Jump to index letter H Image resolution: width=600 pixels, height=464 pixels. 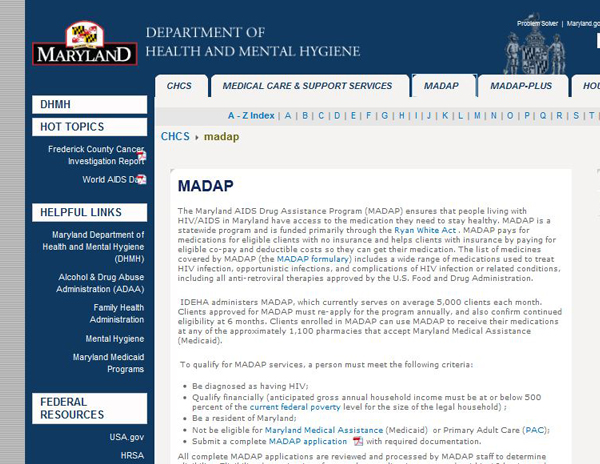(x=401, y=116)
